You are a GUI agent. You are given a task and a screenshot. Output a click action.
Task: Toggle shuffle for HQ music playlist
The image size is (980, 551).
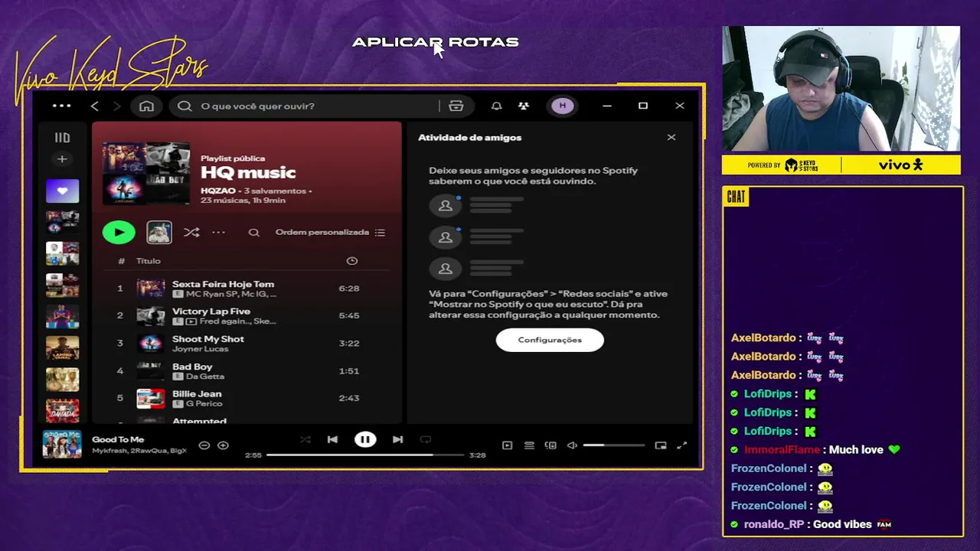click(191, 233)
